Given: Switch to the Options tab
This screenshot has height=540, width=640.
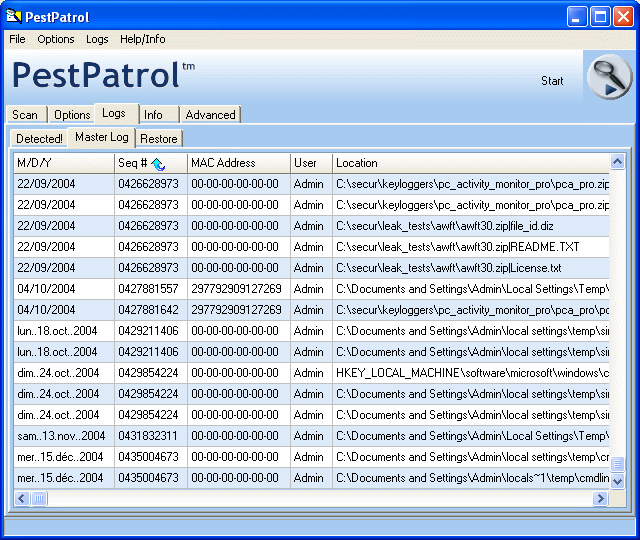Looking at the screenshot, I should (x=72, y=115).
